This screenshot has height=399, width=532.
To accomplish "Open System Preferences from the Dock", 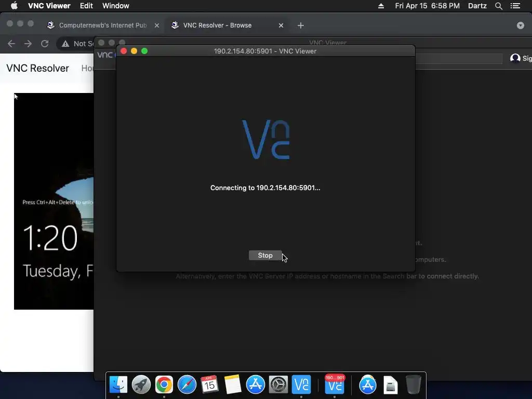I will point(278,385).
